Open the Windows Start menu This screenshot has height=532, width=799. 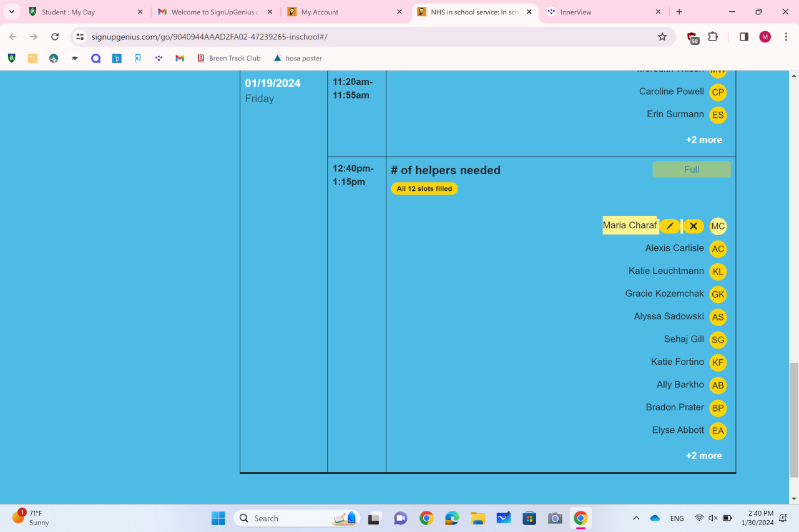[x=218, y=518]
